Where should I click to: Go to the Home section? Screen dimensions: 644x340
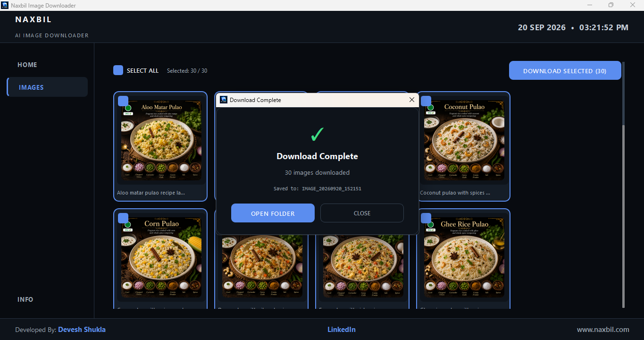27,65
